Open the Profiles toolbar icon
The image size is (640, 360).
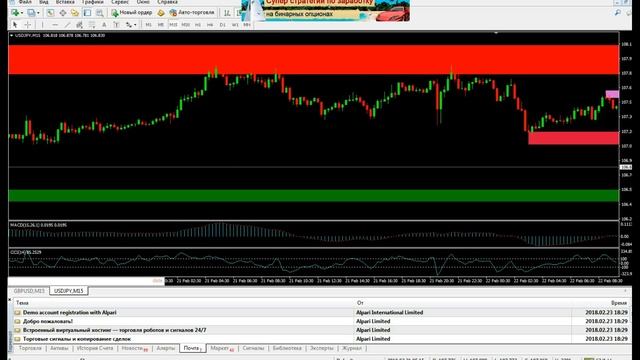coord(31,13)
